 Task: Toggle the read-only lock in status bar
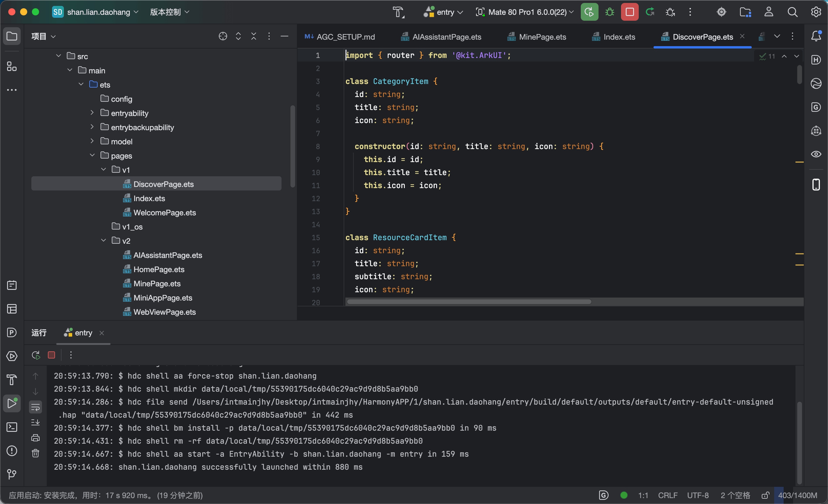point(766,495)
